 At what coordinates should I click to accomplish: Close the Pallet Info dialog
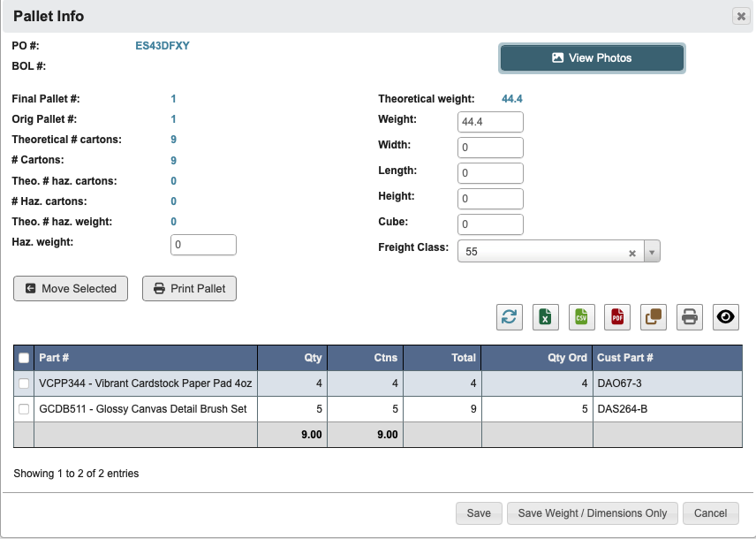[741, 17]
